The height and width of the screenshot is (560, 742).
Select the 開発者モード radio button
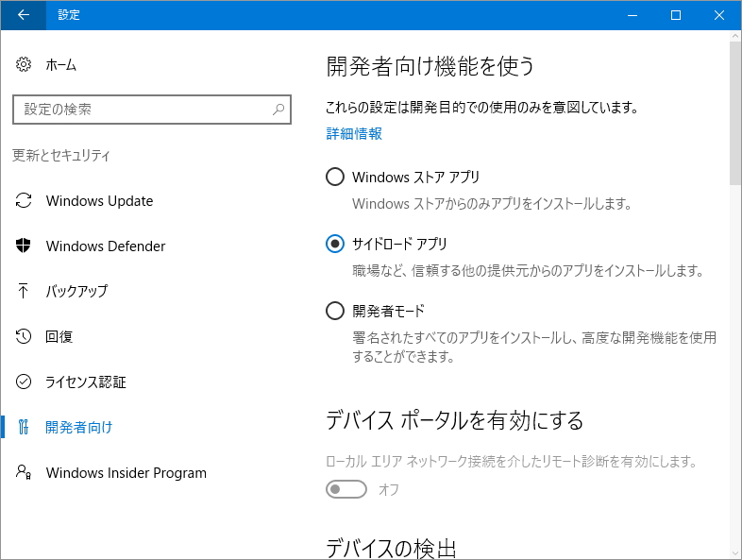[335, 311]
